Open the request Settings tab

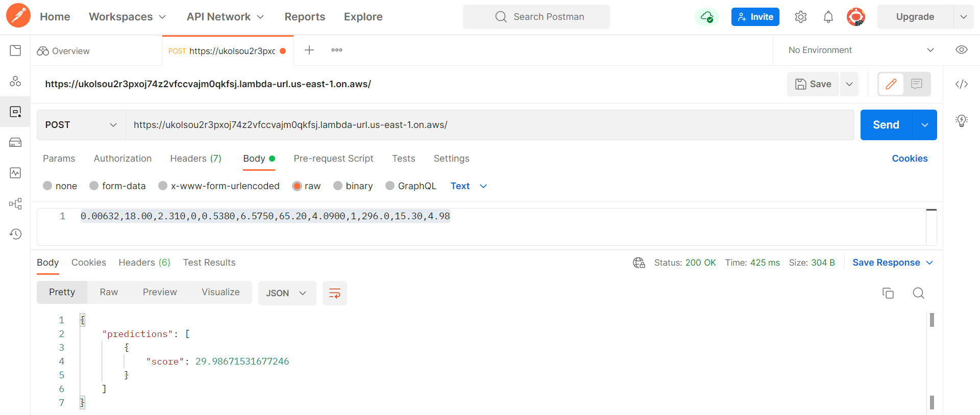pyautogui.click(x=451, y=159)
